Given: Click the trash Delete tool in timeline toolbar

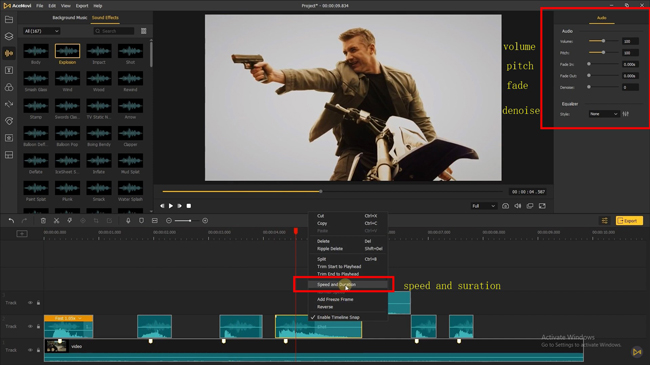Looking at the screenshot, I should click(43, 221).
